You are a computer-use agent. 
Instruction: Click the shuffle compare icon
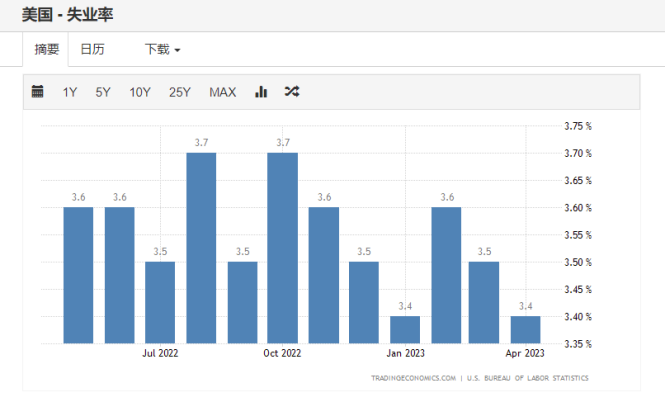point(292,92)
